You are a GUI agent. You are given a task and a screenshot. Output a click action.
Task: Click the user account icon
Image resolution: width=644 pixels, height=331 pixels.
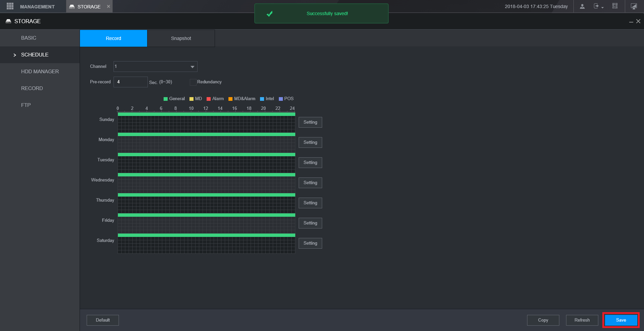(x=582, y=6)
